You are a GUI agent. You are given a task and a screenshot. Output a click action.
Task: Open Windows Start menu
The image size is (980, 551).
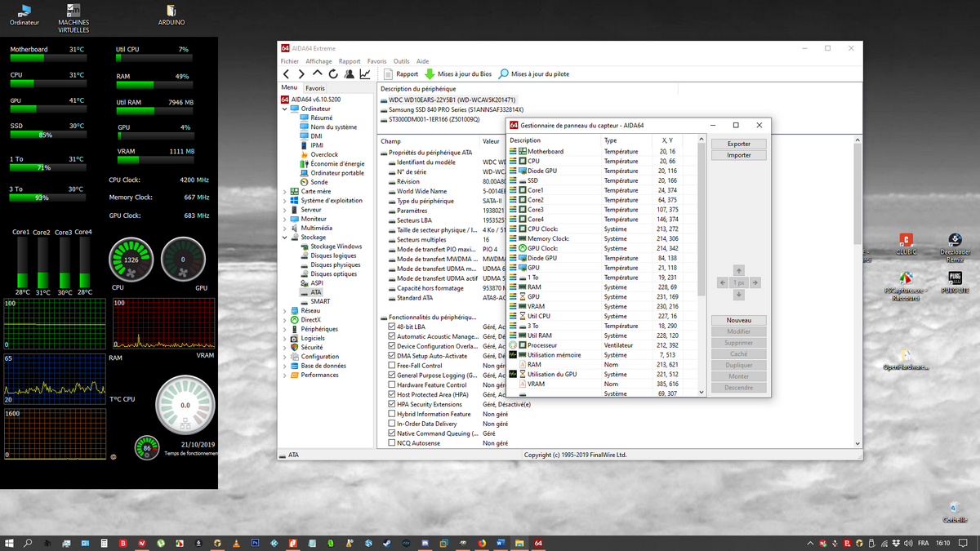(x=10, y=543)
